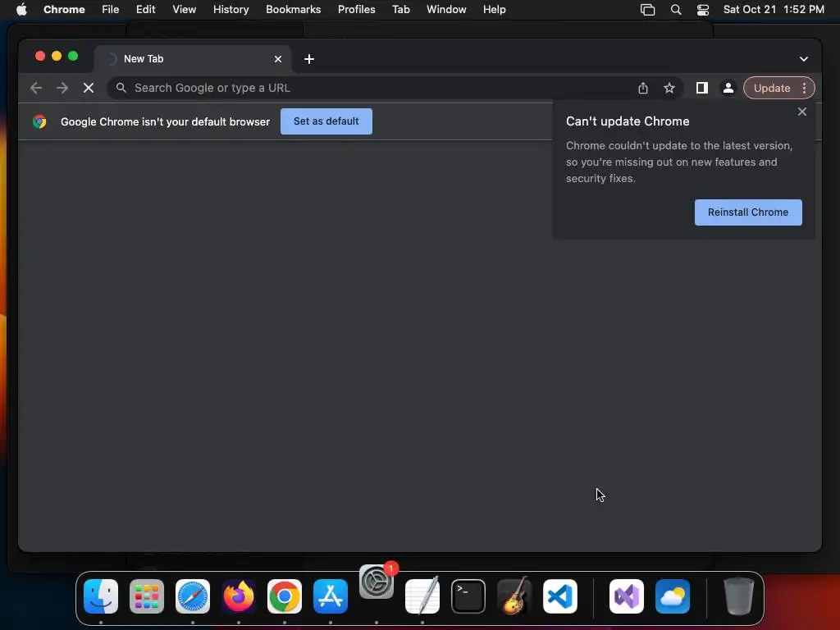Set Chrome as default browser

pos(326,121)
